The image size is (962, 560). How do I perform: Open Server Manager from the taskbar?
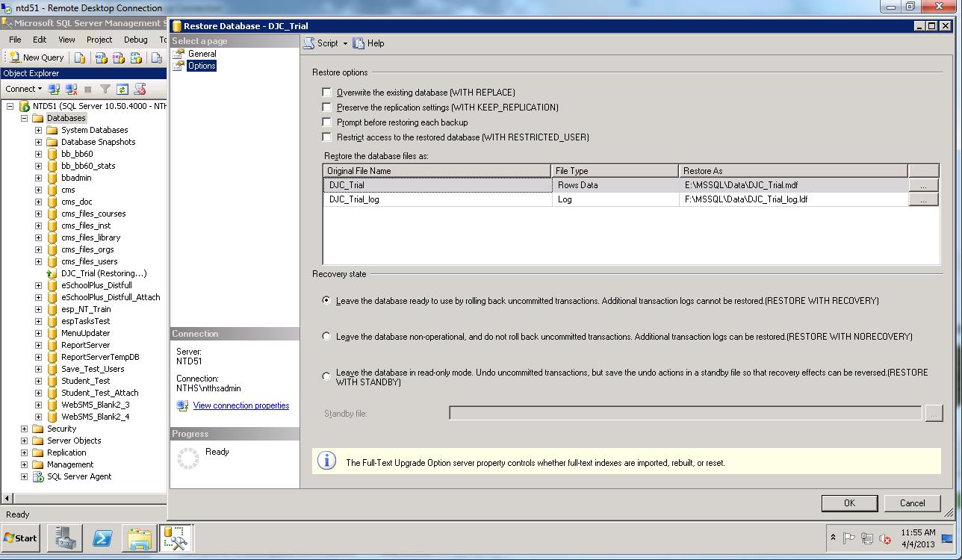click(64, 538)
